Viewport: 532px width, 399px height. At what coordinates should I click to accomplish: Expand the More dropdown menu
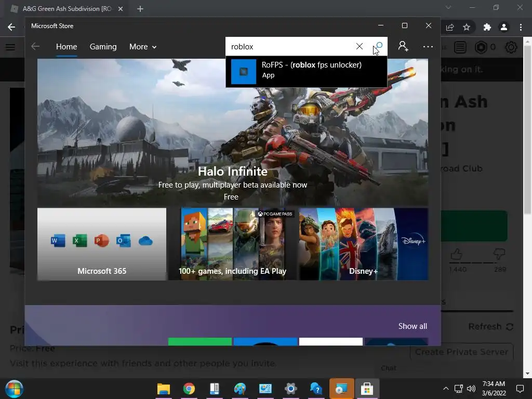tap(142, 46)
